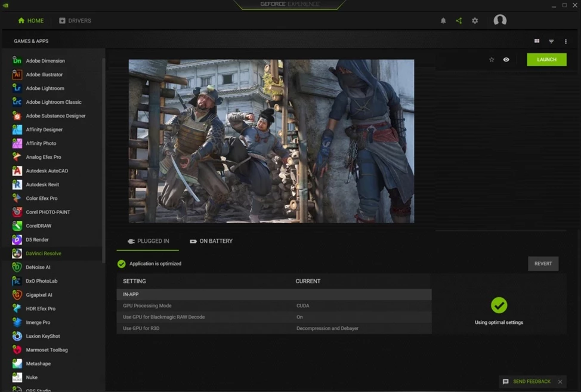
Task: Select the DxO PhotoLab icon
Action: [17, 281]
